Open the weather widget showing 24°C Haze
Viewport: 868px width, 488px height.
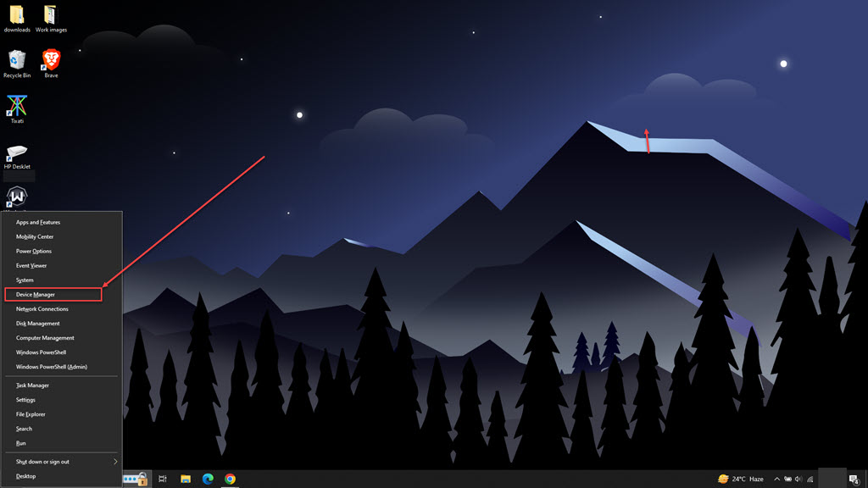741,479
